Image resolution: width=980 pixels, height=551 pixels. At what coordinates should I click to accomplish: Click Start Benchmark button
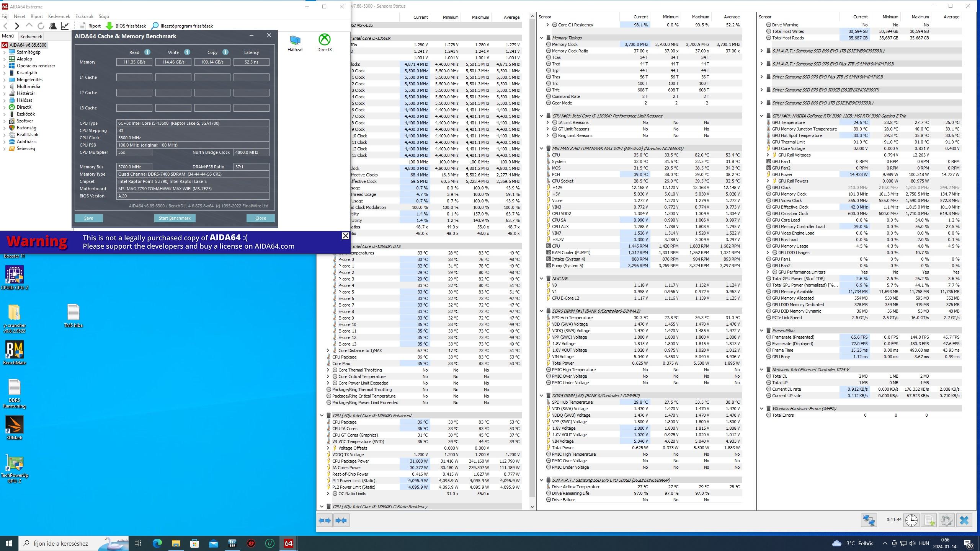[x=175, y=218]
